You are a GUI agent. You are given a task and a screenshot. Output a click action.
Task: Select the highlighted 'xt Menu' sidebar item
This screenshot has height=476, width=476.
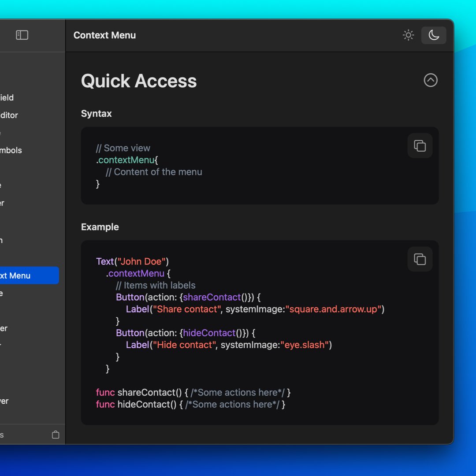point(29,275)
